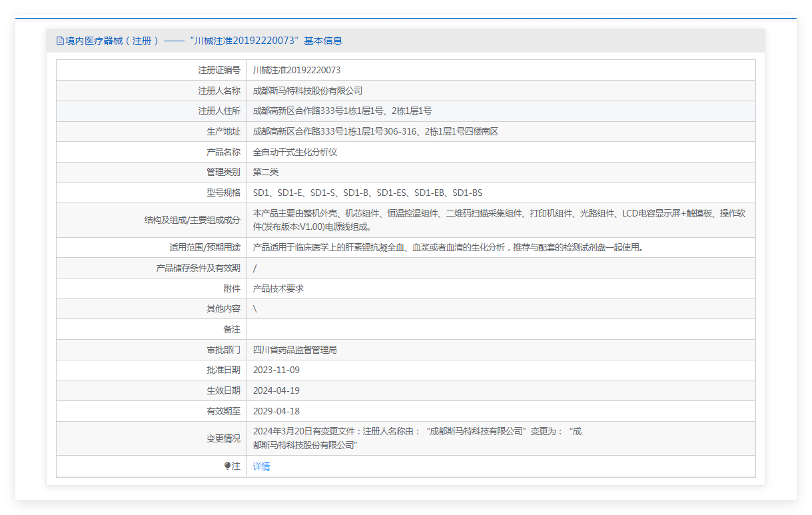
Task: Select the 生效日期 value 2024-04-19
Action: point(276,390)
